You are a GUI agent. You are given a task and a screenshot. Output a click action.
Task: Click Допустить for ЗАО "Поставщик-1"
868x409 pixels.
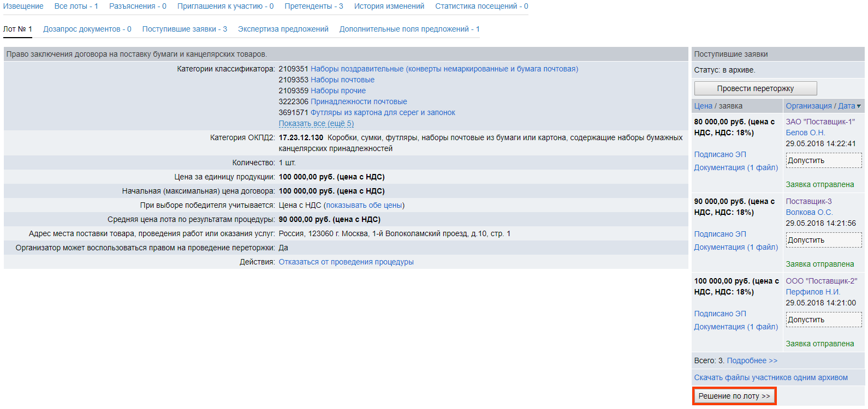(823, 160)
